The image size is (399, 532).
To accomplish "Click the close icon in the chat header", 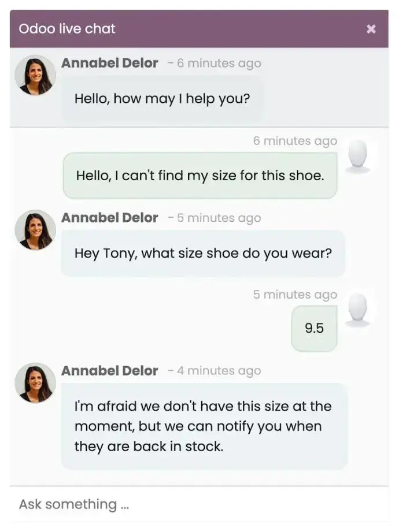I will (x=371, y=28).
